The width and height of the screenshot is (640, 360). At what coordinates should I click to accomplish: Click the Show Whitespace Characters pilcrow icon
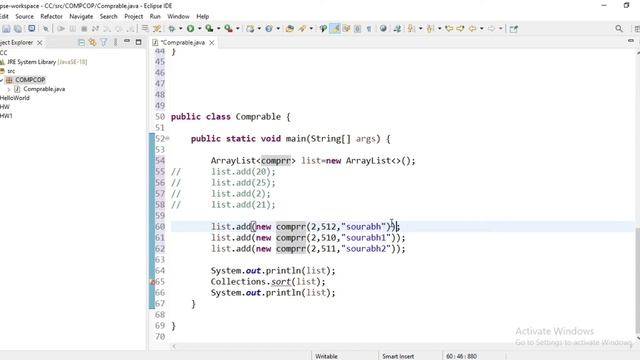point(369,29)
